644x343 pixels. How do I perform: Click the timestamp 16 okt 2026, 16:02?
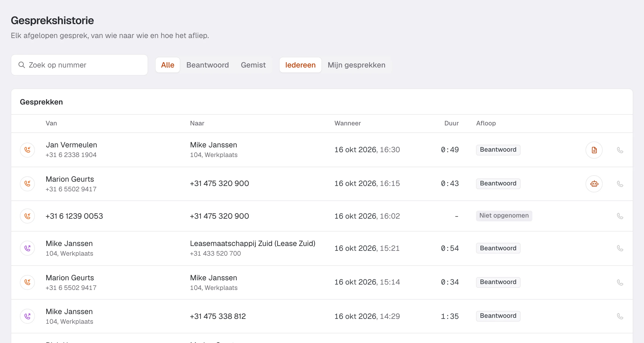coord(367,216)
